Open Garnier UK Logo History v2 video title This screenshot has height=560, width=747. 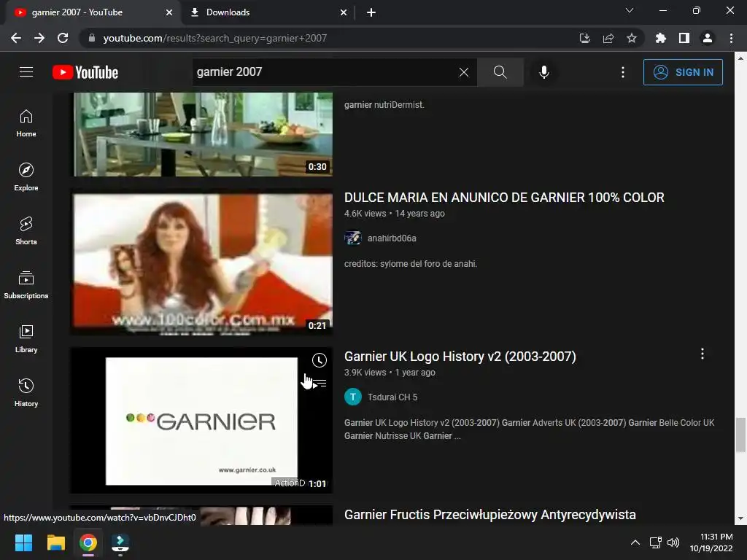click(x=460, y=357)
